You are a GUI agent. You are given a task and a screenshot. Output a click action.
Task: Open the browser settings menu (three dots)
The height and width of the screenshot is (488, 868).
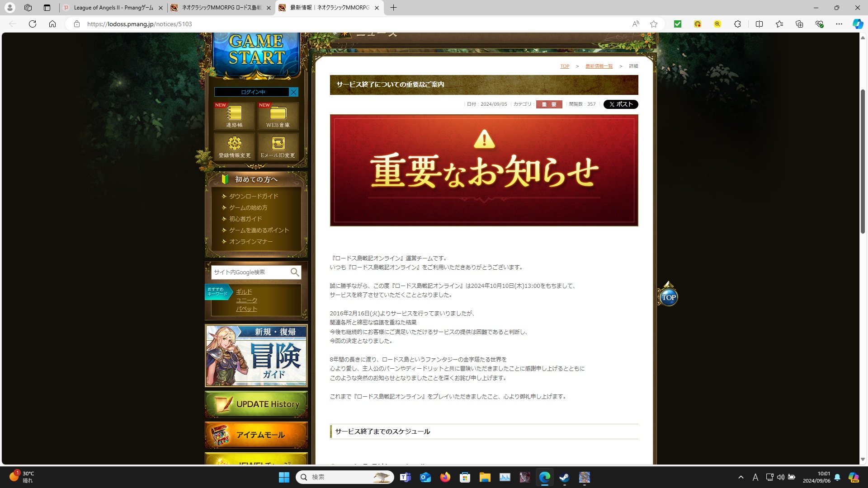click(839, 24)
